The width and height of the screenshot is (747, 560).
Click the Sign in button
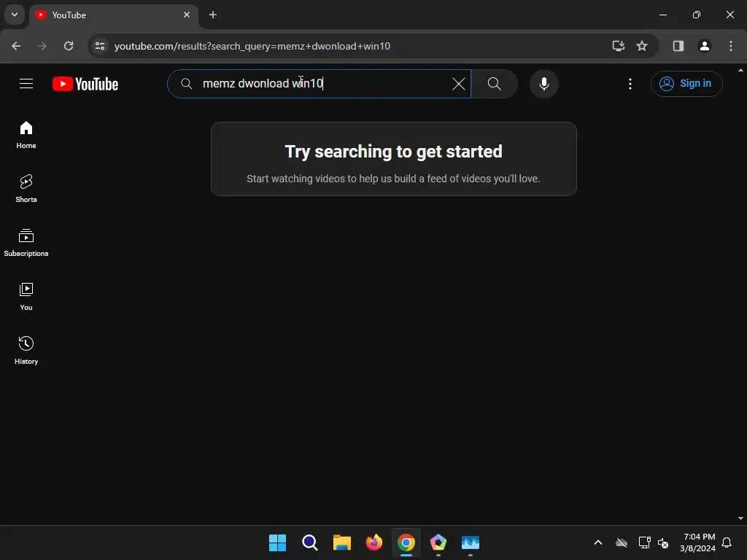point(686,84)
